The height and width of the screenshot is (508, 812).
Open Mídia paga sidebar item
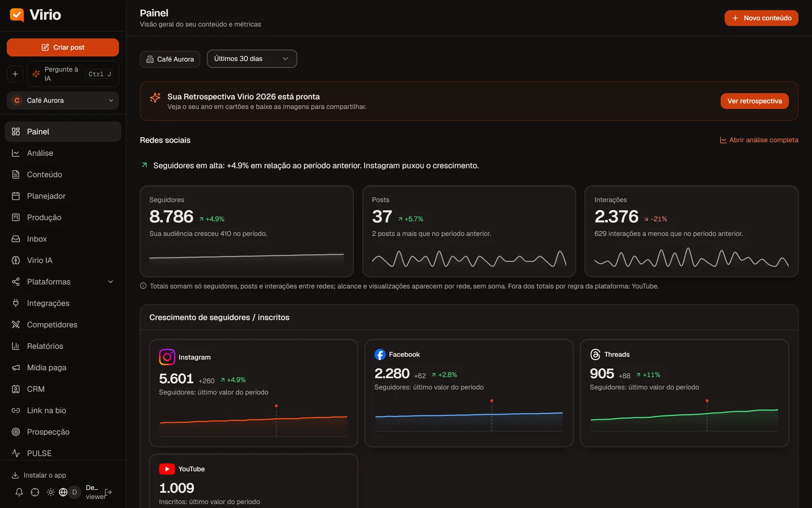(63, 367)
